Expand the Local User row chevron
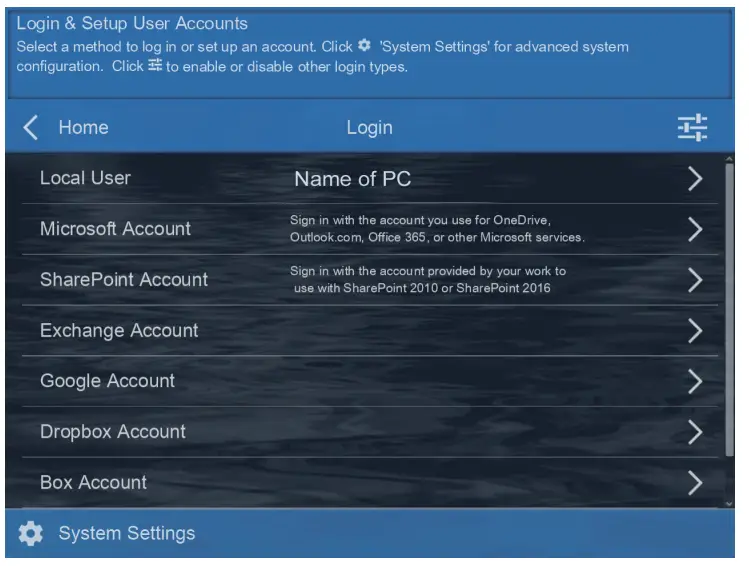 695,179
